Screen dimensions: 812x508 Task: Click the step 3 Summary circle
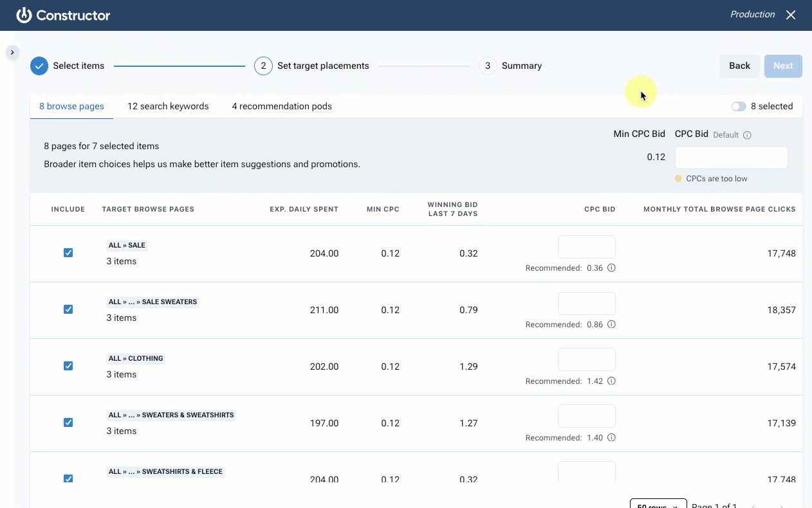pos(488,66)
